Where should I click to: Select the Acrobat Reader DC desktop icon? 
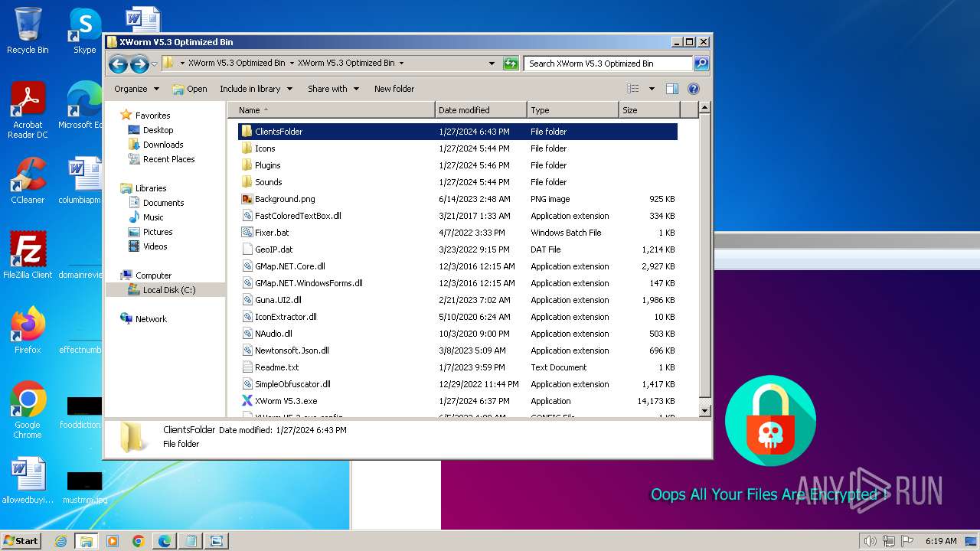pos(28,110)
